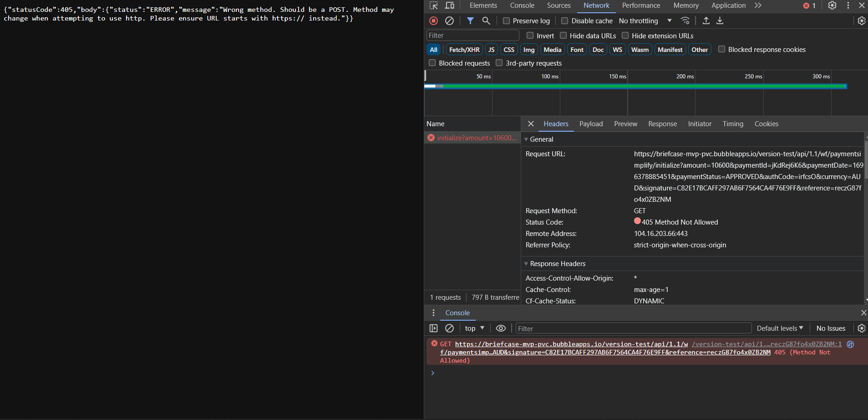The width and height of the screenshot is (868, 420).
Task: Click the headers pane vertical scrollbar
Action: pos(866,159)
